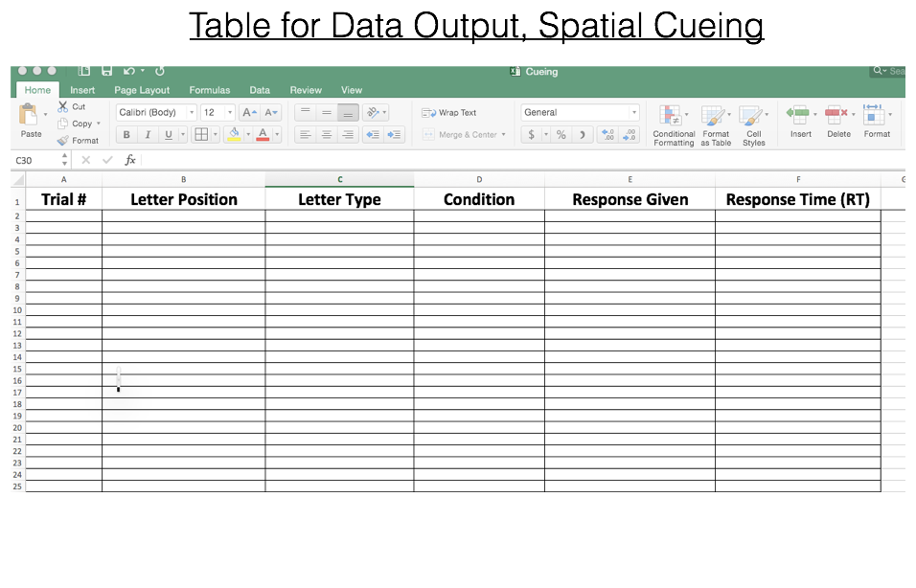916x588 pixels.
Task: Select column C header
Action: point(339,179)
